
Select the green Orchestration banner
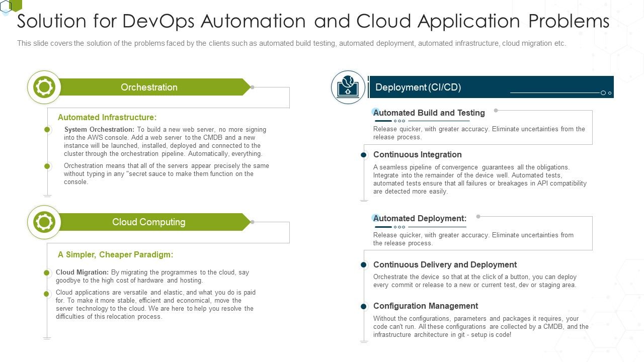154,87
